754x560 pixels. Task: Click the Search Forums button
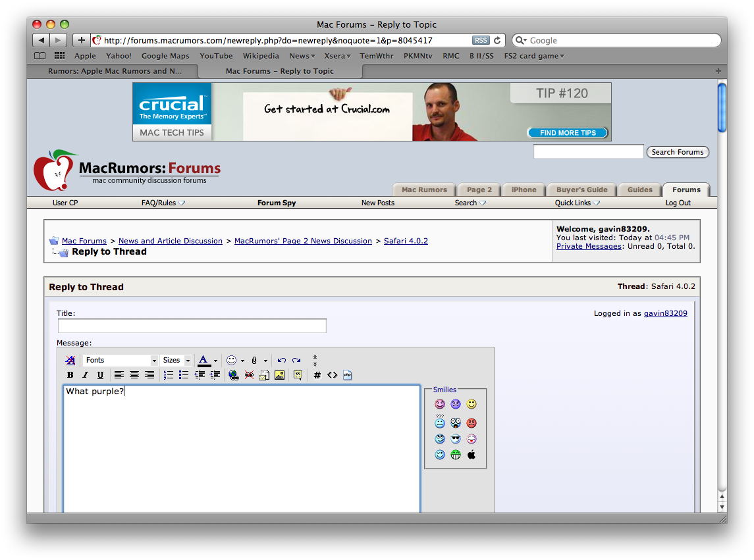(x=678, y=152)
